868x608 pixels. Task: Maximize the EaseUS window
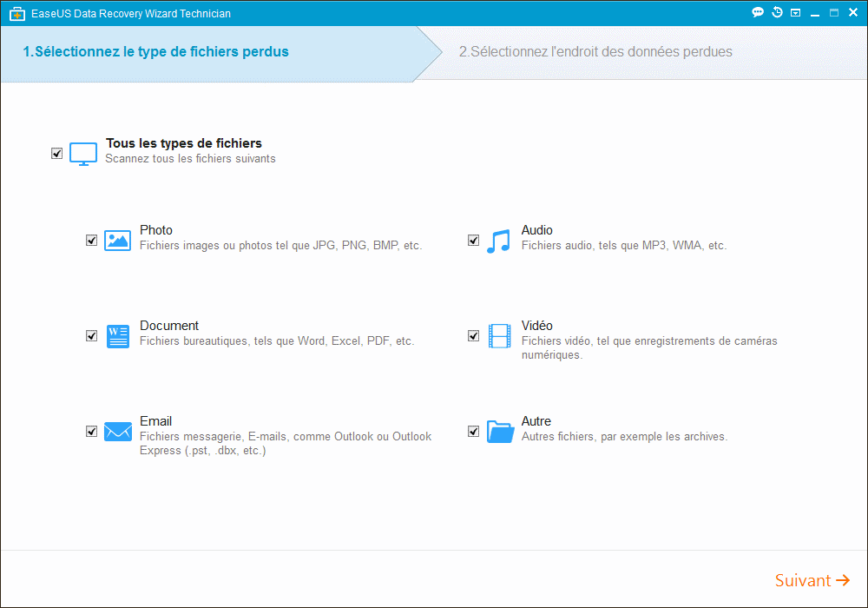[x=833, y=13]
